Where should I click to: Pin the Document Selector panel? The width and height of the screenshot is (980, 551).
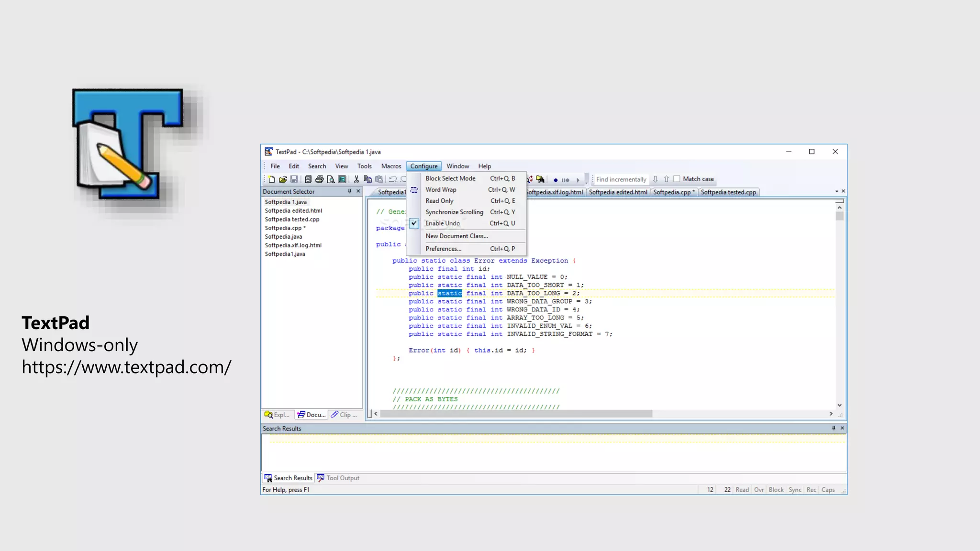coord(349,191)
